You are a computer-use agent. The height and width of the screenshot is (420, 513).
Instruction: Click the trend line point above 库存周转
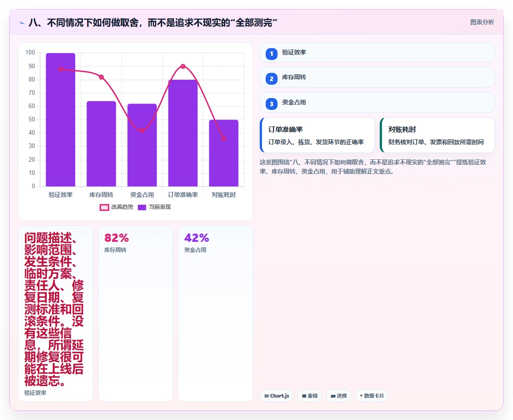pos(101,77)
